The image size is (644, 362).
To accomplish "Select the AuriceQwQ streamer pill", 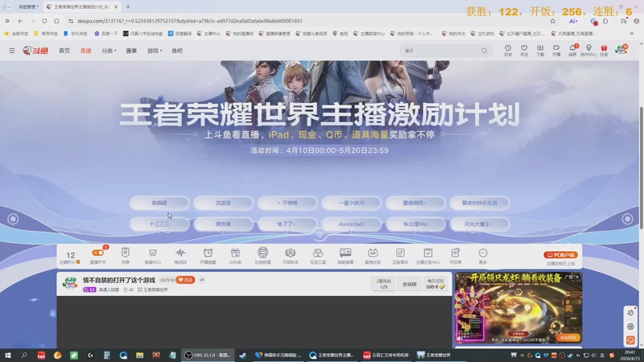I will coord(352,224).
